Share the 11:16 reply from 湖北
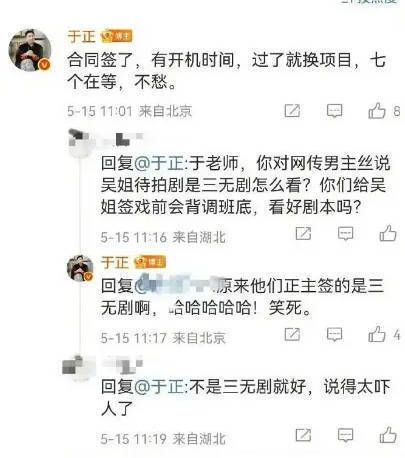The height and width of the screenshot is (458, 405). [303, 233]
